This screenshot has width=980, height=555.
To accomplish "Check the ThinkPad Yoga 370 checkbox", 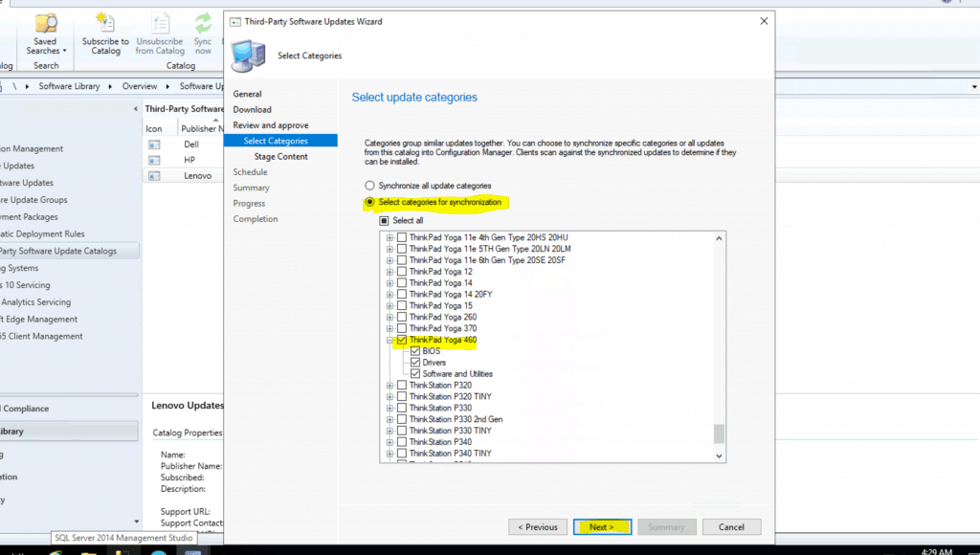I will click(402, 329).
